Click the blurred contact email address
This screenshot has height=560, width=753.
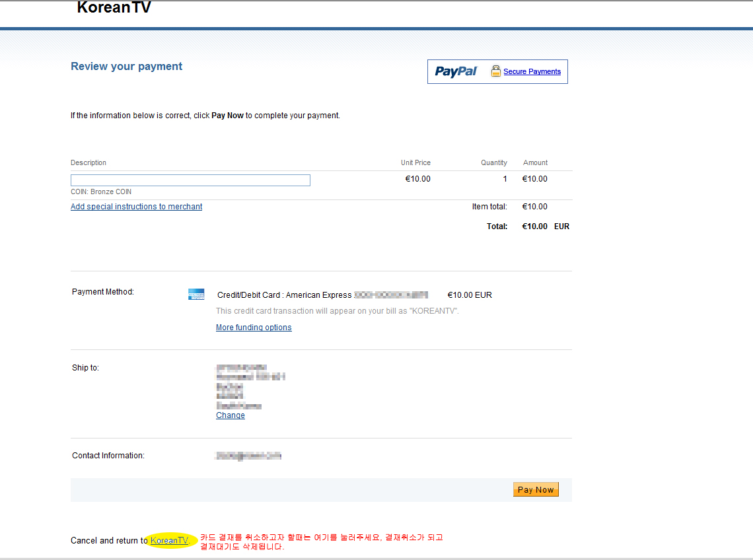[248, 456]
